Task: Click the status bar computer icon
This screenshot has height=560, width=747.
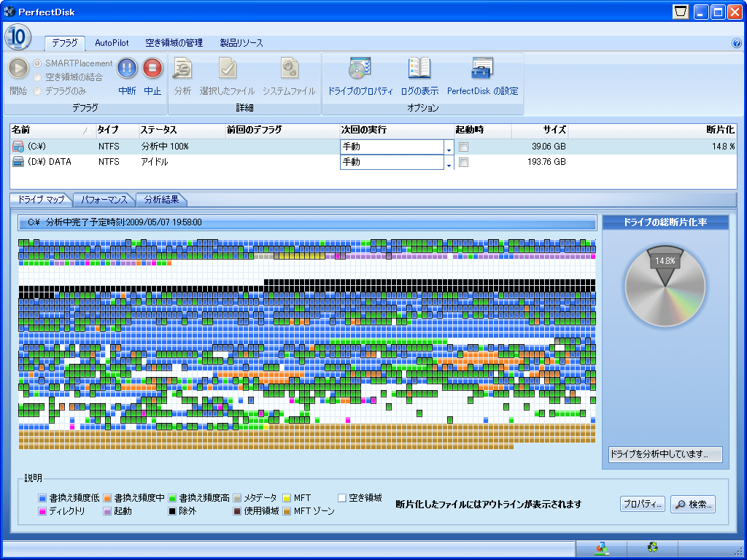Action: [x=602, y=548]
